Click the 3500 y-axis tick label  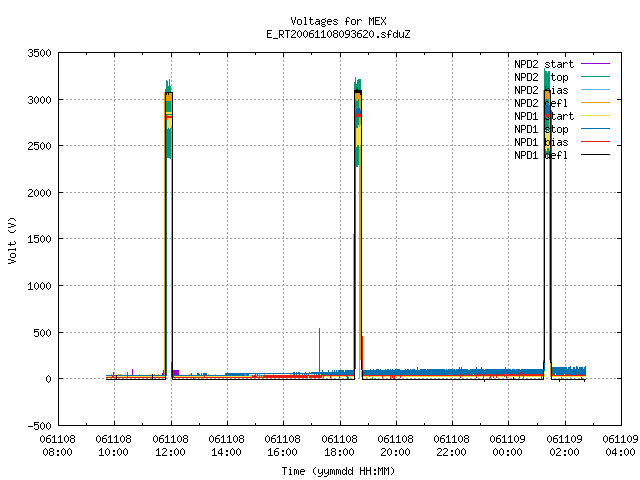pyautogui.click(x=39, y=53)
